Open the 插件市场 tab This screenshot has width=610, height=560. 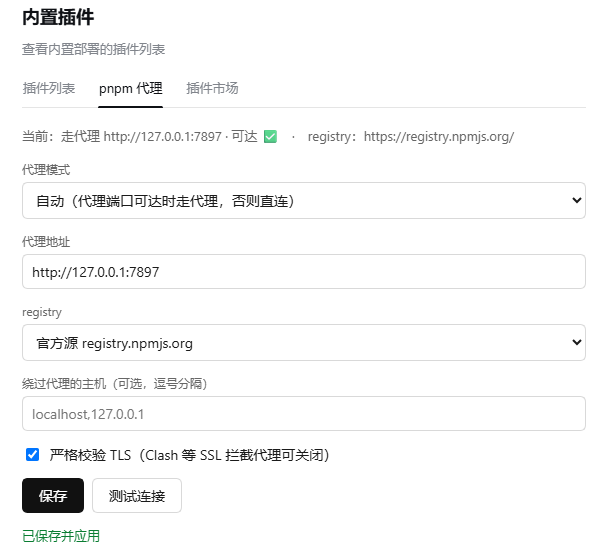212,88
